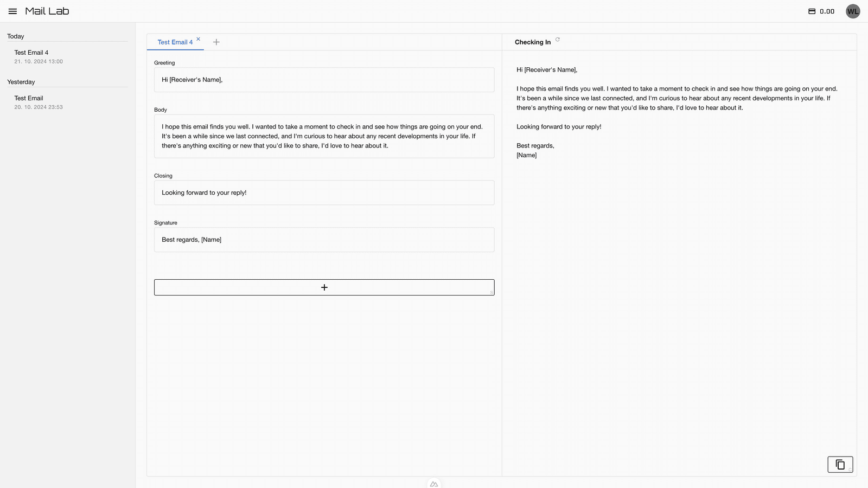The image size is (868, 488).
Task: Add a new email section
Action: 324,287
